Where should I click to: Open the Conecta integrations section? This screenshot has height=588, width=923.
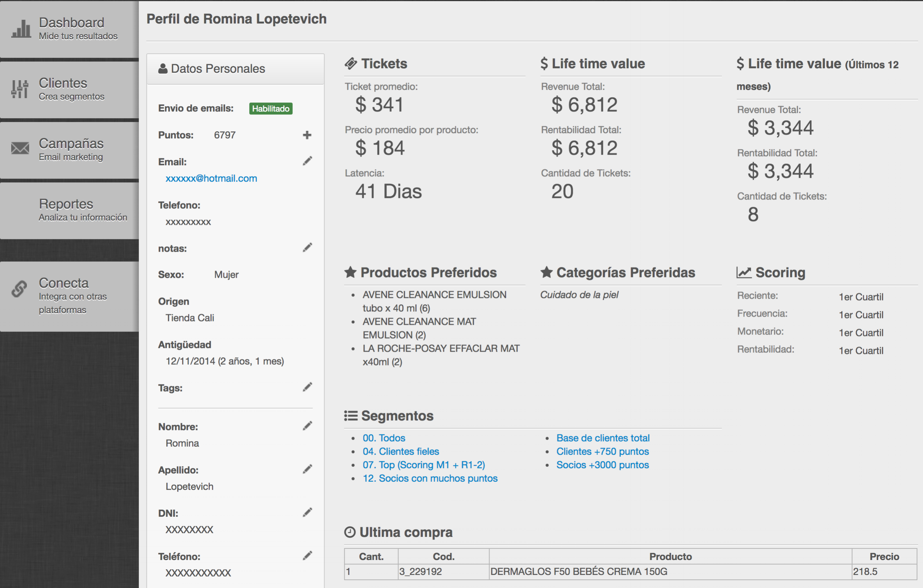tap(69, 296)
